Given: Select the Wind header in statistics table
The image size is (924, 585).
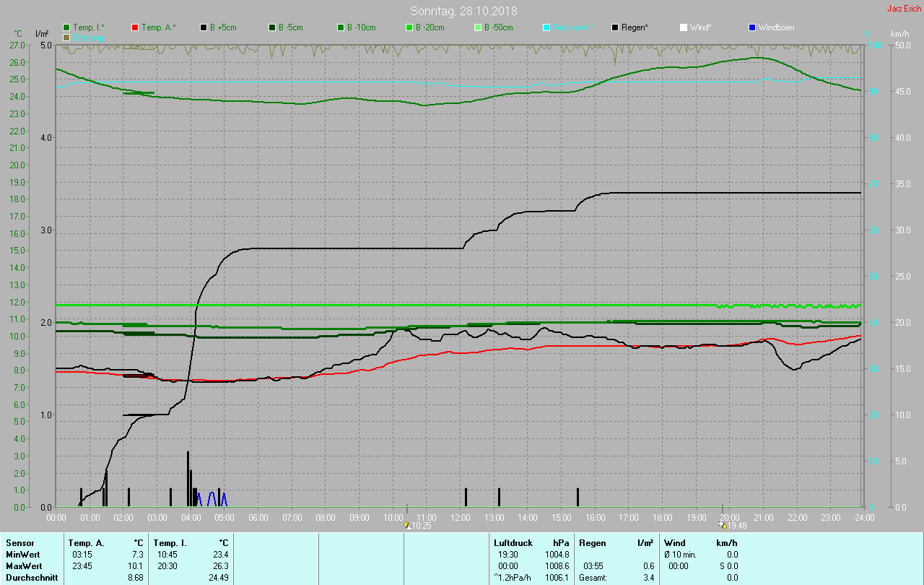Looking at the screenshot, I should pyautogui.click(x=674, y=543).
